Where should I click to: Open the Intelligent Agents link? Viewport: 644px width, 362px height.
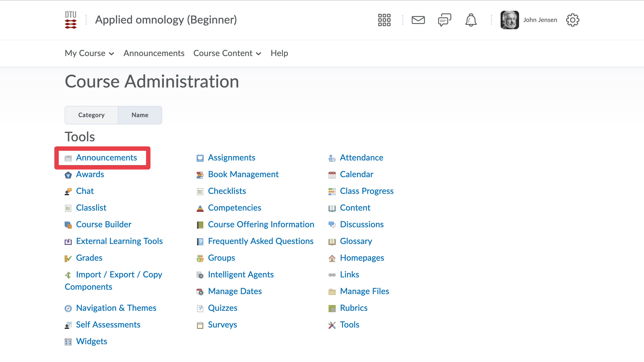[x=240, y=275]
